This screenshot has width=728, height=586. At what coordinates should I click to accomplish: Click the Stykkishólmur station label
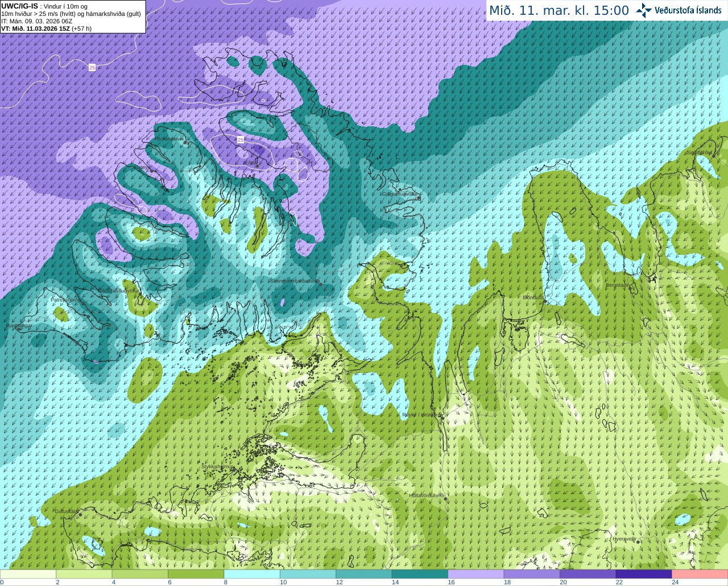tap(218, 467)
